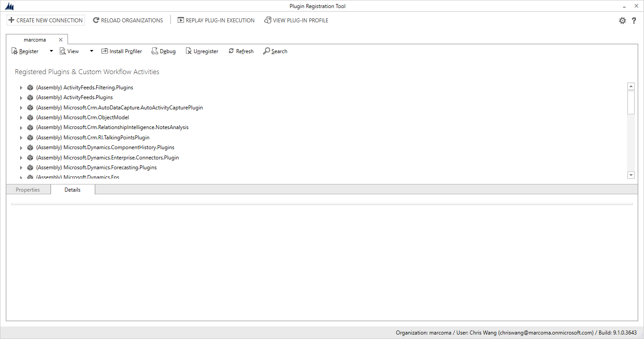Image resolution: width=644 pixels, height=339 pixels.
Task: Expand the Microsoft.Crm.ObjectModel node
Action: (21, 117)
